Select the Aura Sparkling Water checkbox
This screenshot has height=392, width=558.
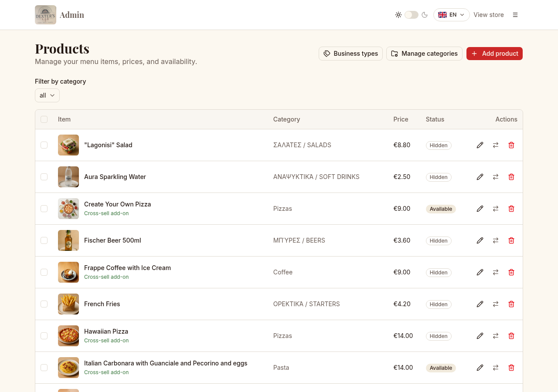pos(44,177)
